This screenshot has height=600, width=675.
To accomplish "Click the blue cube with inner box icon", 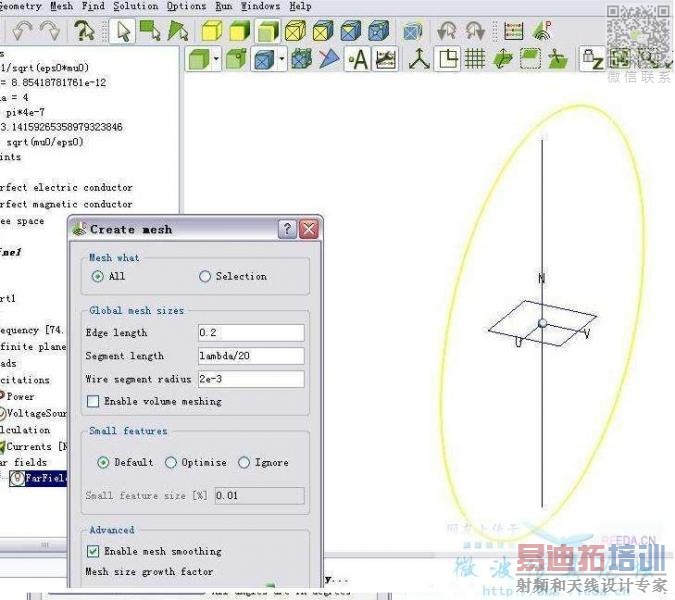I will click(379, 31).
